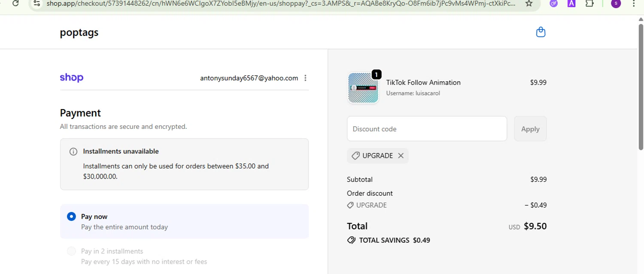Click the Order discount amount − $0.49
This screenshot has width=644, height=274.
coord(535,205)
